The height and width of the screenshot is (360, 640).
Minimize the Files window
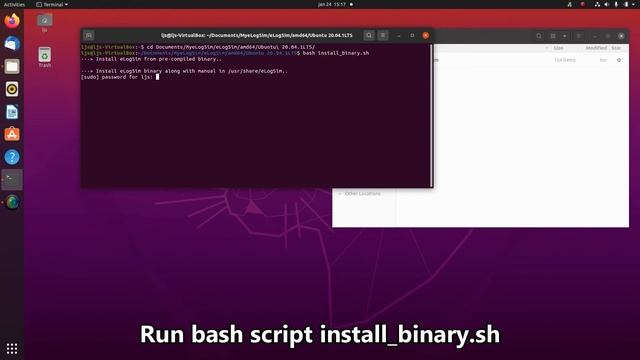(594, 36)
